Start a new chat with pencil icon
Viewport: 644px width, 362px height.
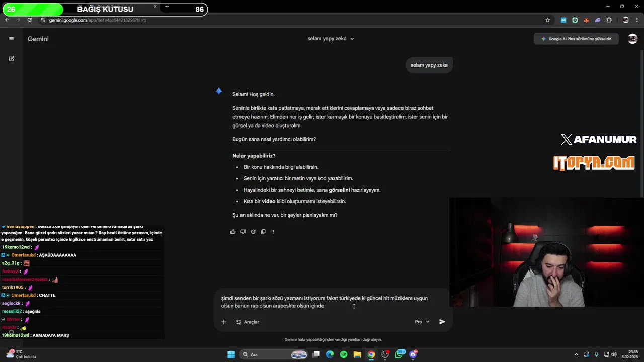(x=11, y=59)
